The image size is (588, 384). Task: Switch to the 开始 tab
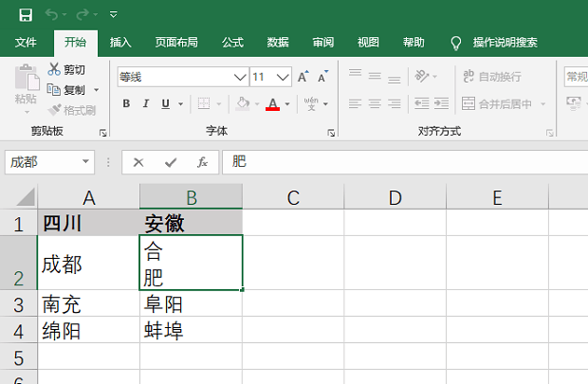[75, 42]
